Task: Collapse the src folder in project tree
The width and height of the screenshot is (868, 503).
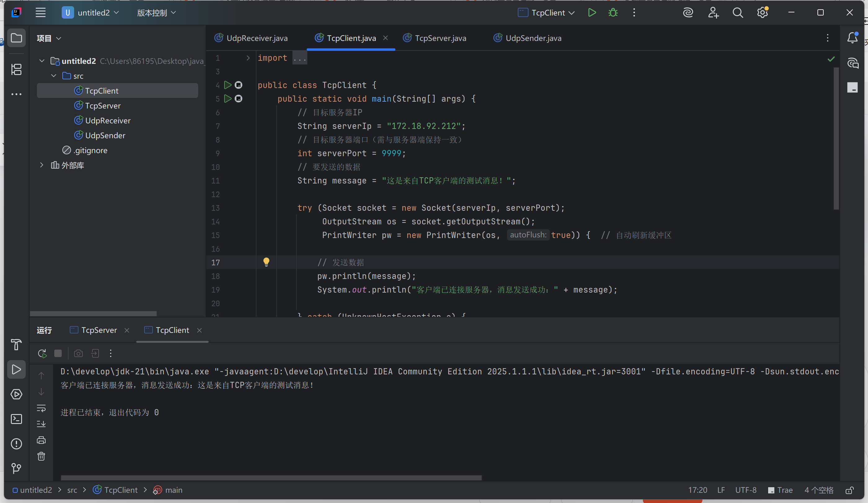Action: tap(54, 76)
